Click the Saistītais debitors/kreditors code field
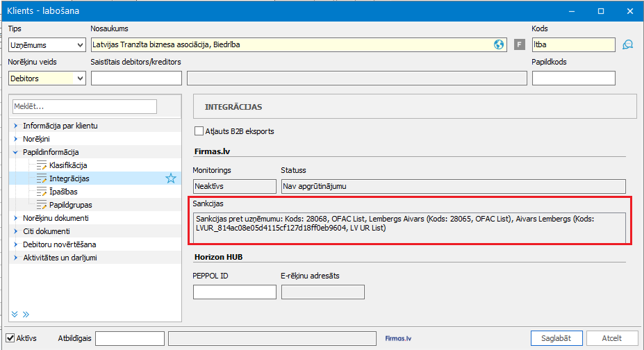644x350 pixels. click(136, 78)
